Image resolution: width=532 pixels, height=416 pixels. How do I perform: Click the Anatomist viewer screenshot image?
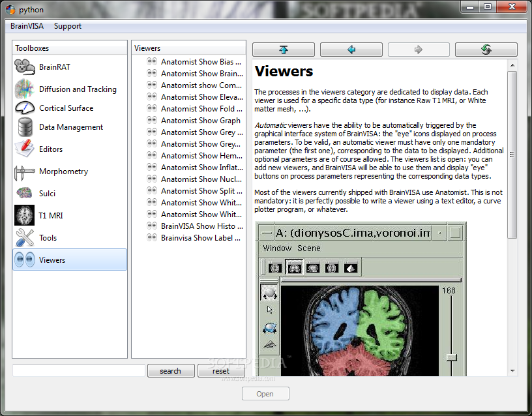(x=361, y=299)
